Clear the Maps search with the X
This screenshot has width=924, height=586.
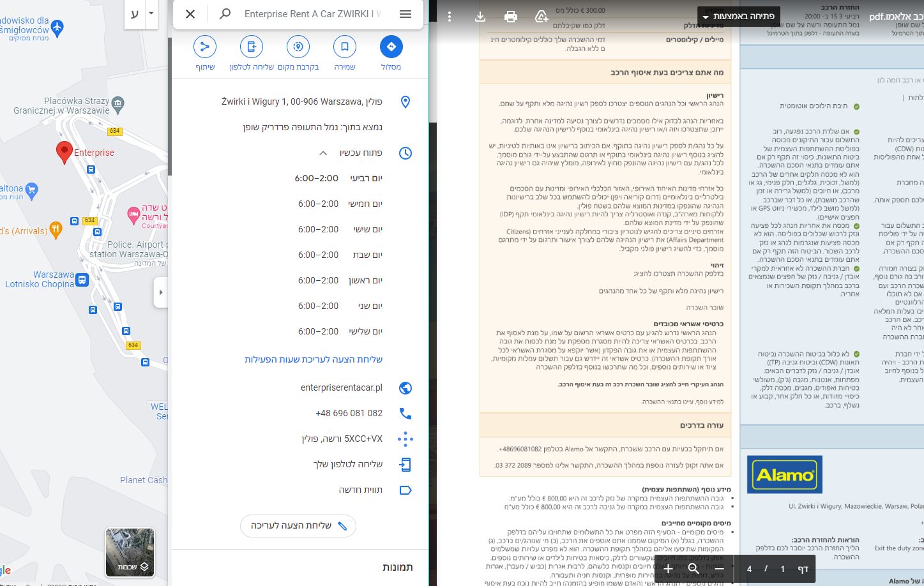point(190,14)
